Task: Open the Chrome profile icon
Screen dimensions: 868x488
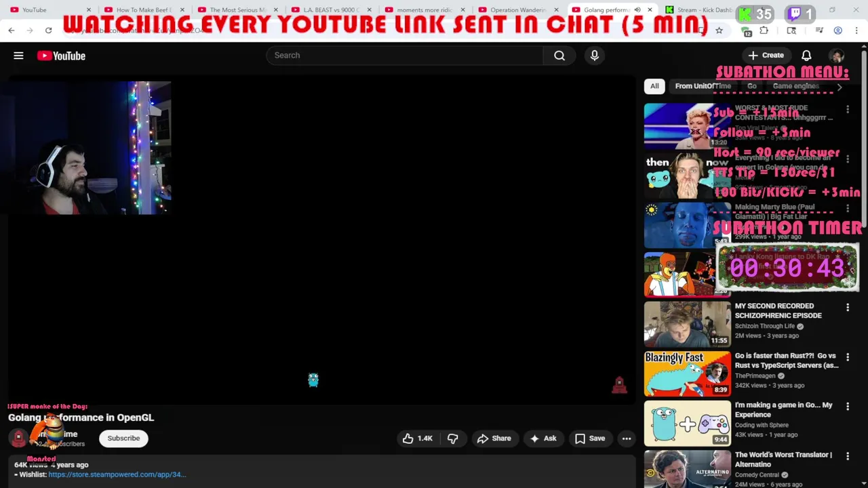Action: coord(838,30)
